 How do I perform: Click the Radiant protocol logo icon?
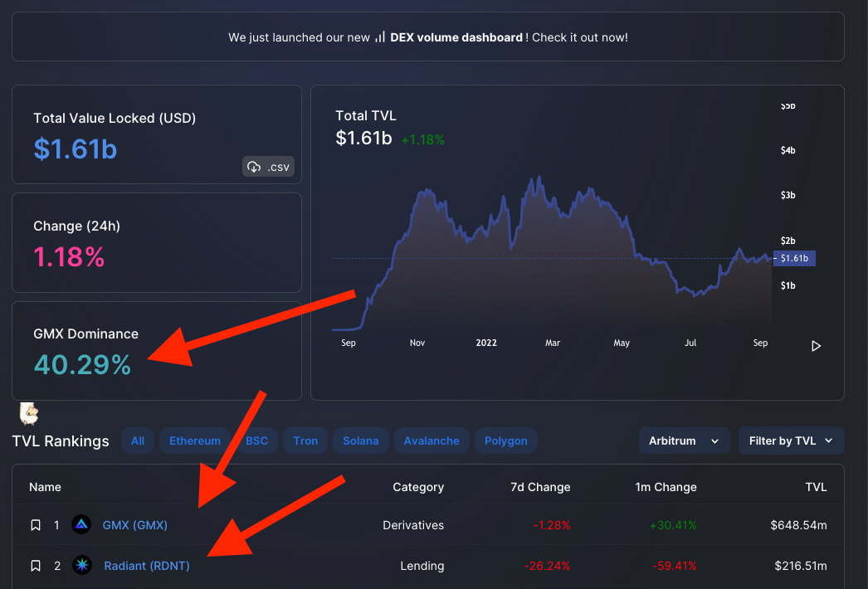tap(82, 565)
